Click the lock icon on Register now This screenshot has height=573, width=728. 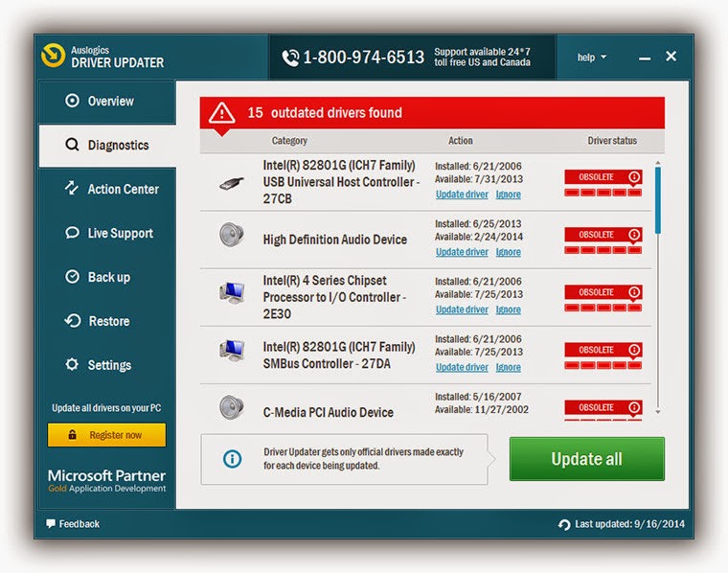72,435
